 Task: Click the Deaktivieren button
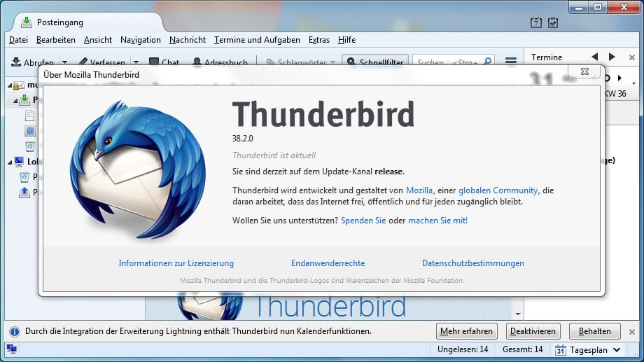(x=533, y=331)
